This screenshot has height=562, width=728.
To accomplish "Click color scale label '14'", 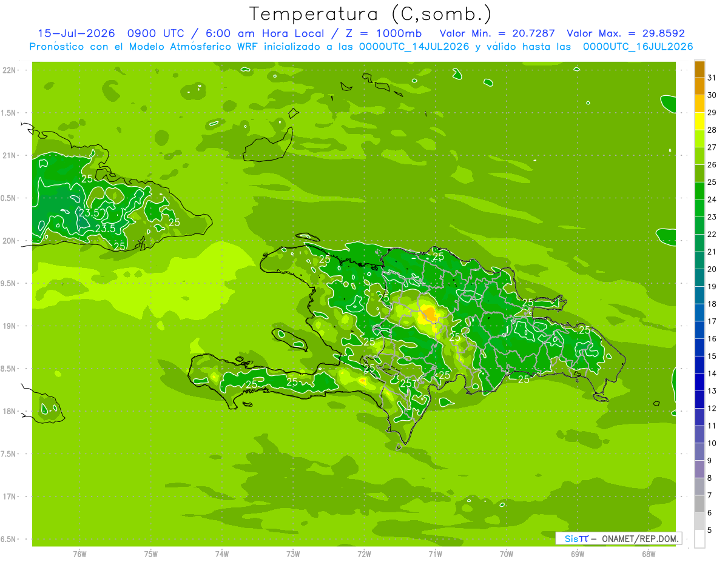I will 712,373.
